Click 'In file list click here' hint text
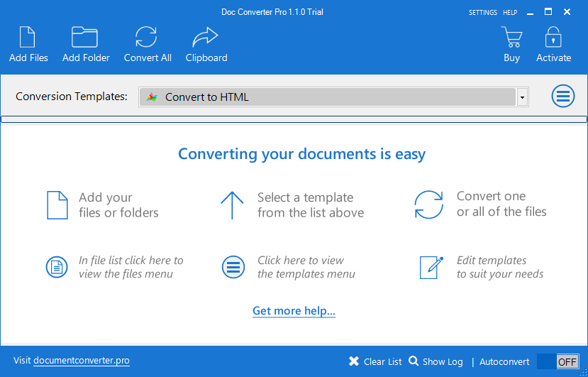This screenshot has width=588, height=377. pyautogui.click(x=131, y=267)
